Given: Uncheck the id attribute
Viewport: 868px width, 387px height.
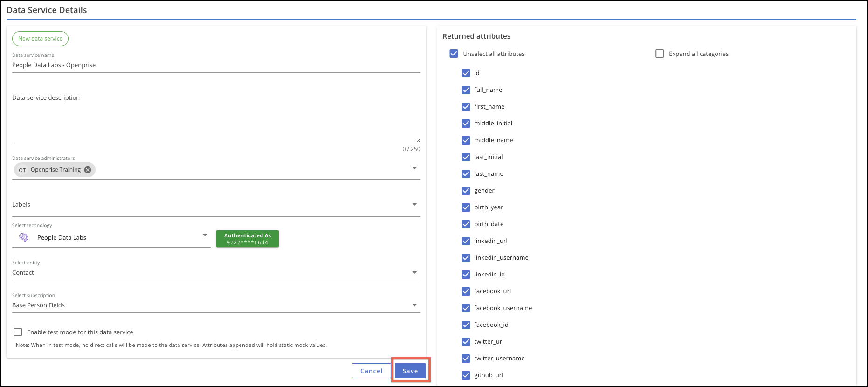Looking at the screenshot, I should point(466,73).
